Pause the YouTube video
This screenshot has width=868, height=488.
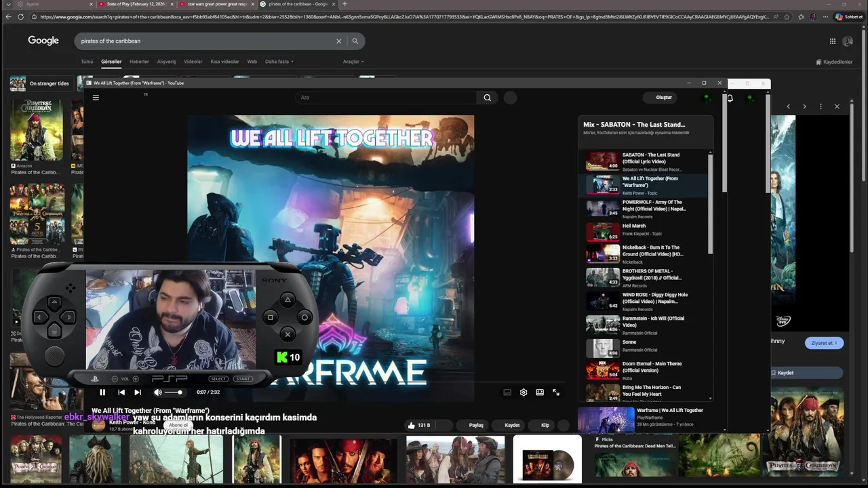pyautogui.click(x=102, y=392)
